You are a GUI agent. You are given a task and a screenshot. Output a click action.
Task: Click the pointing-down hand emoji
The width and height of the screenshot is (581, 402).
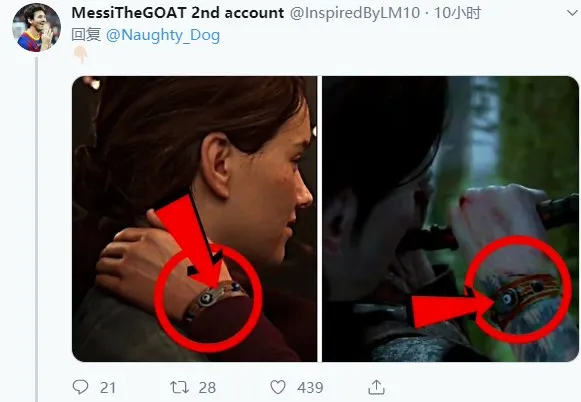pyautogui.click(x=80, y=55)
